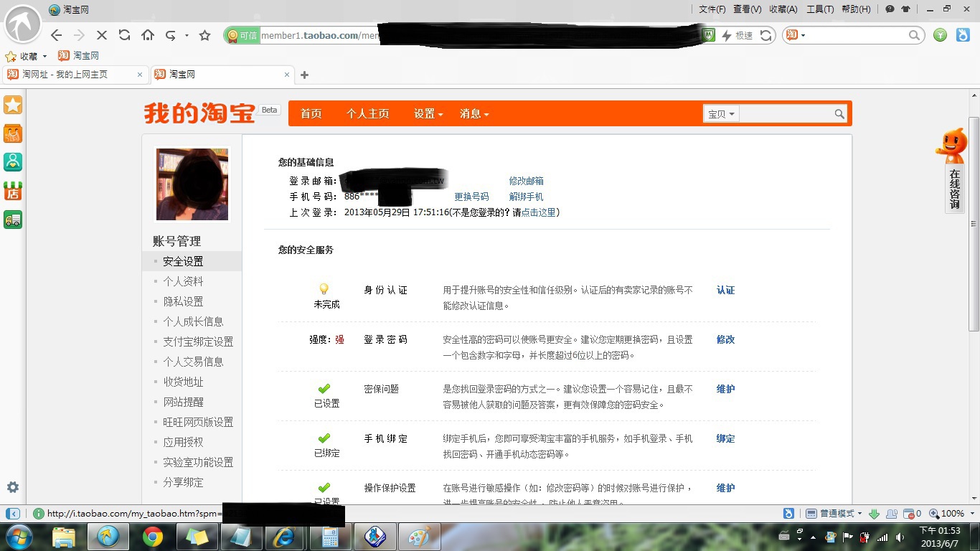Screen dimensions: 980x551
Task: Toggle the sidebar panel via status bar arrow
Action: coord(13,514)
